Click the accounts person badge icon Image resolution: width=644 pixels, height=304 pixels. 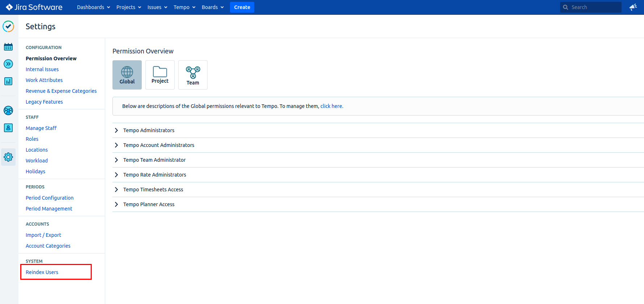pos(8,128)
